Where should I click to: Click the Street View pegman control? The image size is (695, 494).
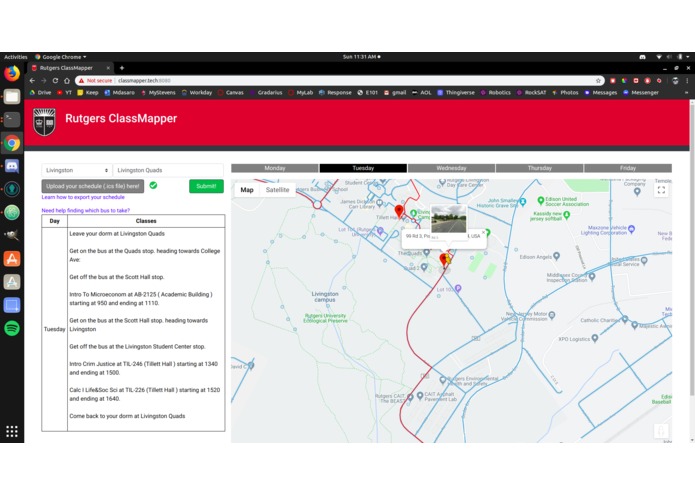tap(661, 431)
